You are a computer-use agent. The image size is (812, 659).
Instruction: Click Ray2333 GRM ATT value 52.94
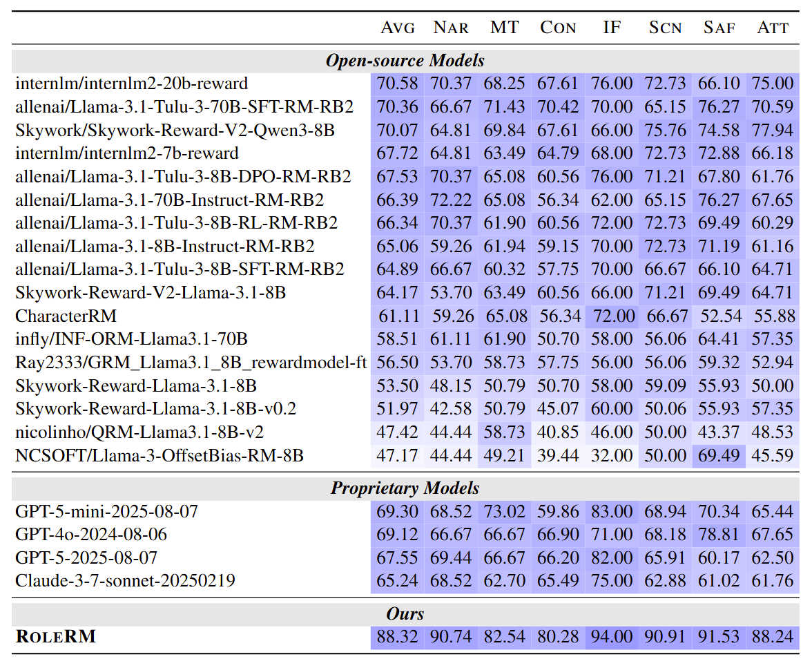click(773, 363)
